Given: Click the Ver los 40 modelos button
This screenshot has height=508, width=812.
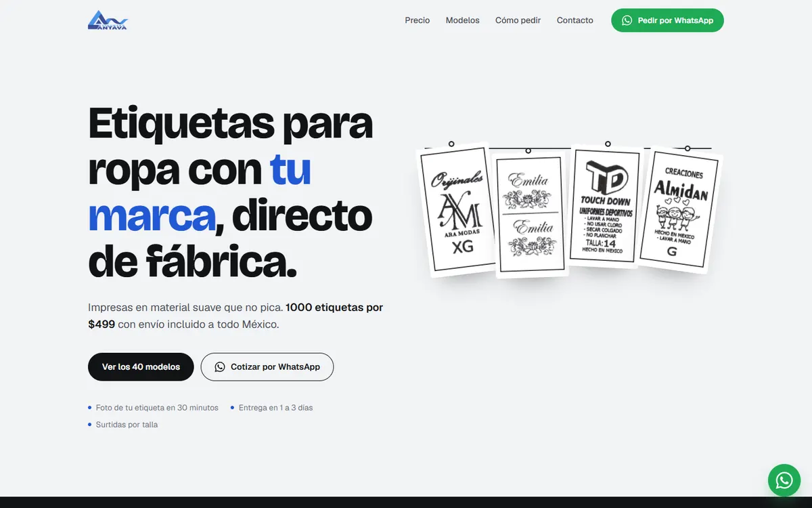Looking at the screenshot, I should (141, 366).
